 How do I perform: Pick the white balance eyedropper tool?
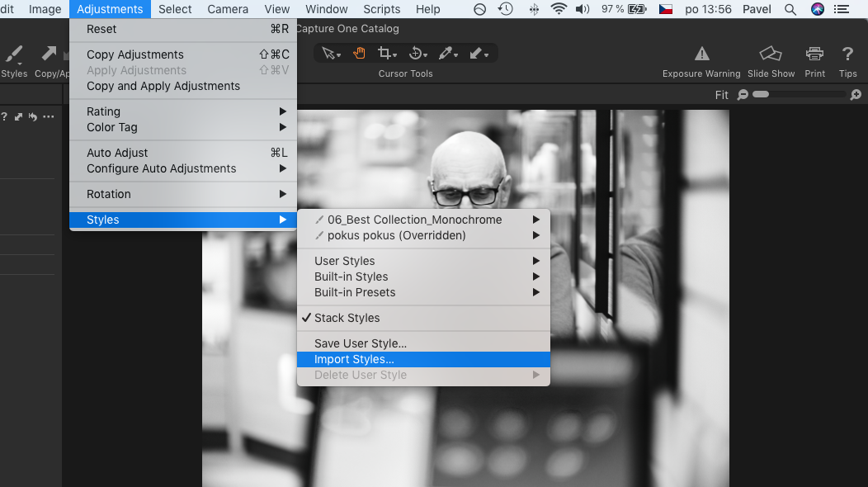(446, 54)
